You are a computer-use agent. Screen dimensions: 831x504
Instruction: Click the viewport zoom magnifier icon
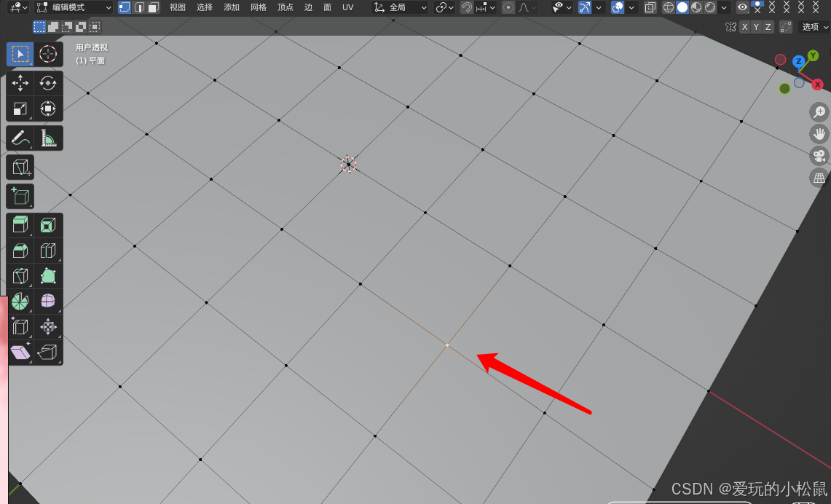(819, 112)
